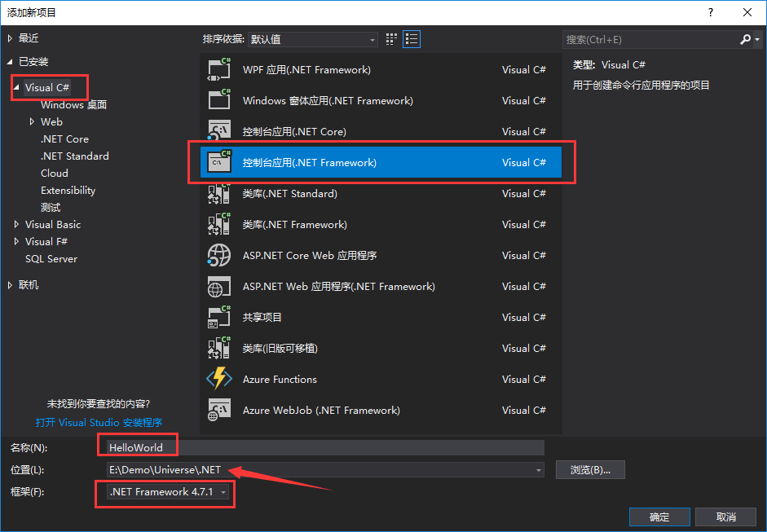Screen dimensions: 767x532
Task: Click the 浏览(B)... browse button
Action: 590,470
